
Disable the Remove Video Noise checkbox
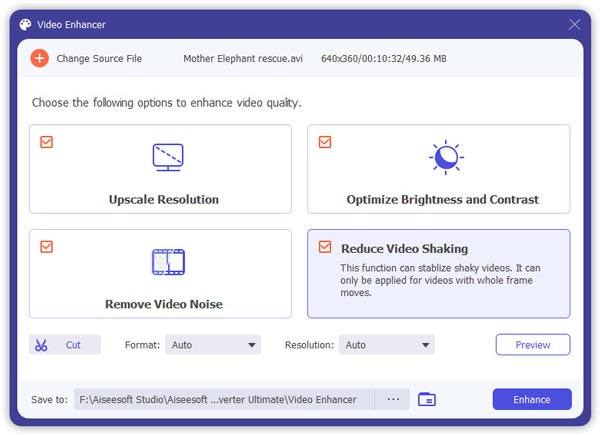(46, 247)
